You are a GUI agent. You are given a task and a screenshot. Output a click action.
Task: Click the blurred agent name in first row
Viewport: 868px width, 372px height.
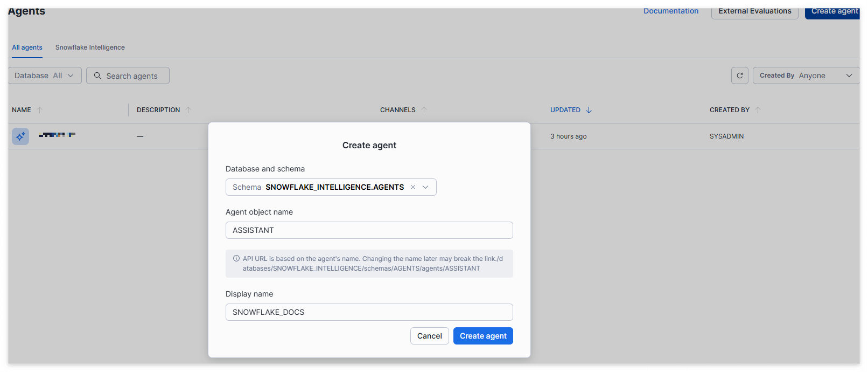coord(57,135)
